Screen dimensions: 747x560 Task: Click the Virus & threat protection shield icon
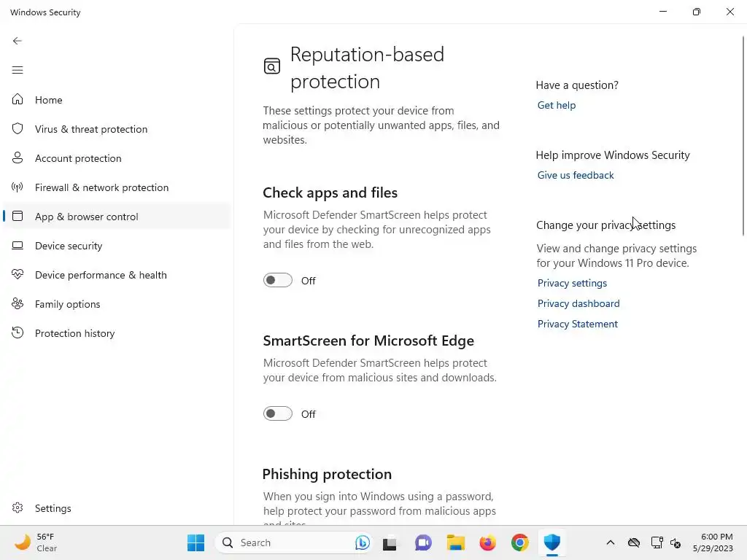pos(18,129)
